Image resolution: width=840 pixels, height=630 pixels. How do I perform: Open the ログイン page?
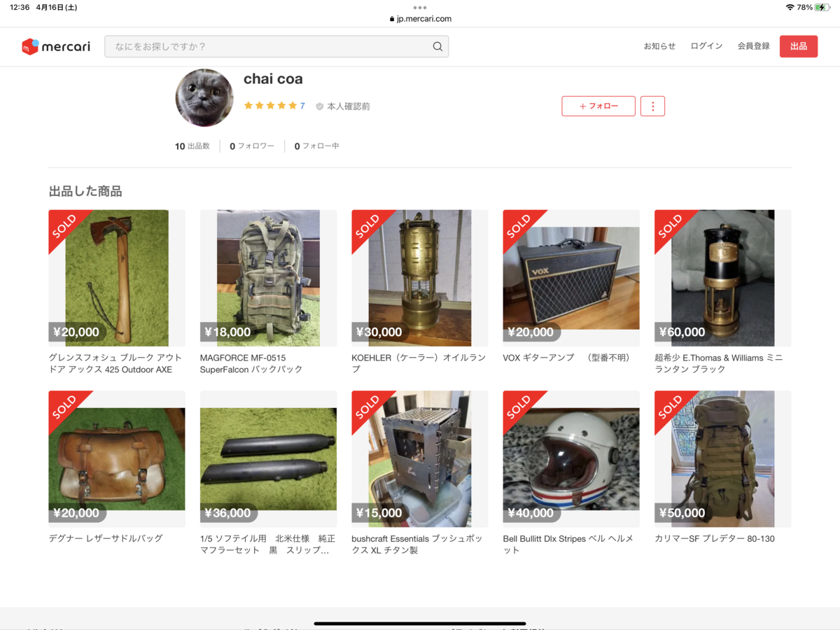point(706,46)
